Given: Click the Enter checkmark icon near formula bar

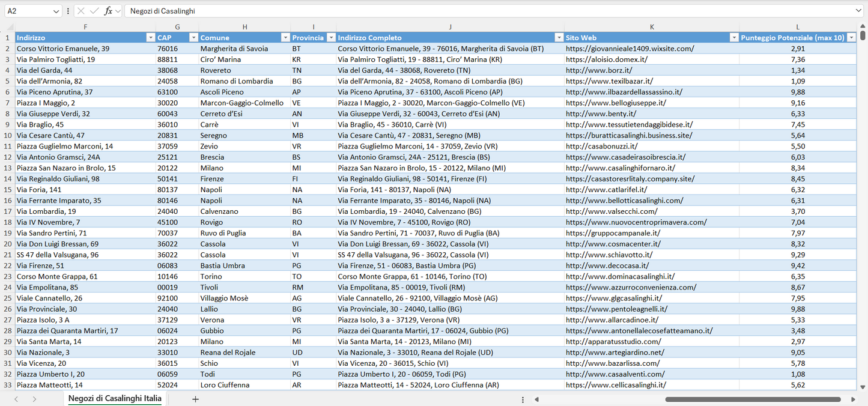Looking at the screenshot, I should click(x=94, y=10).
